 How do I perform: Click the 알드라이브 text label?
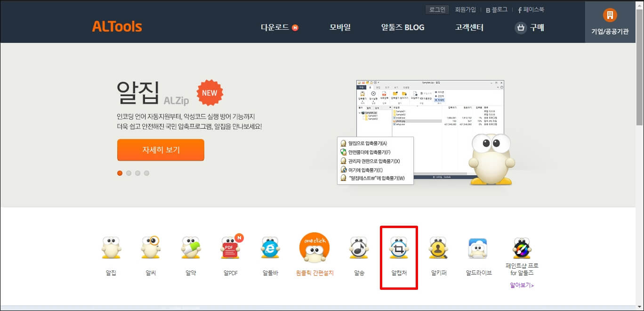[x=478, y=273]
